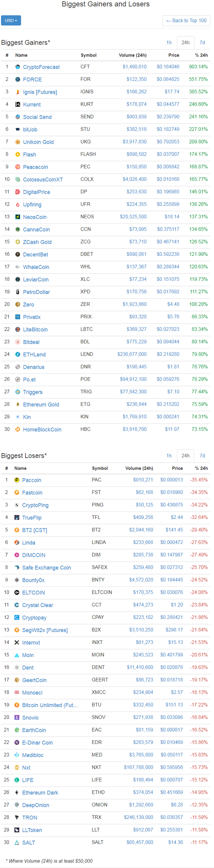Sort Biggest Gainers by % 24h header
Viewport: 214px width, 868px height.
click(201, 55)
